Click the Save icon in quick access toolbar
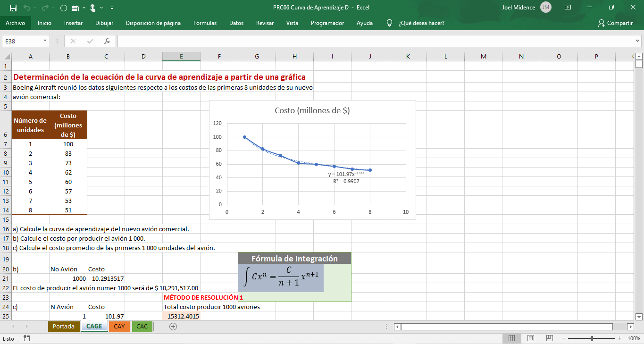Viewport: 644px width, 344px height. click(13, 8)
